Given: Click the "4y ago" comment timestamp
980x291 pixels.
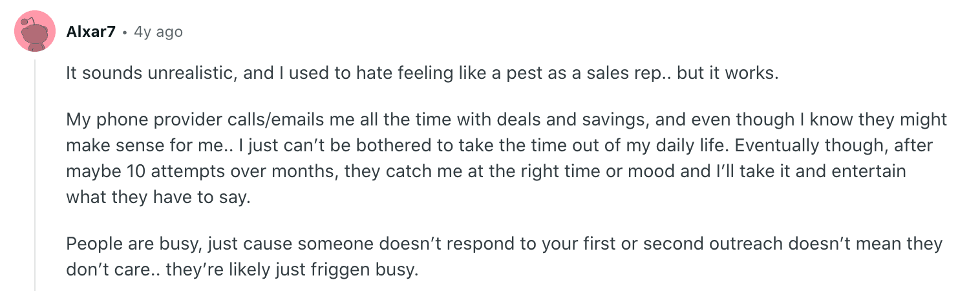Looking at the screenshot, I should pyautogui.click(x=158, y=32).
